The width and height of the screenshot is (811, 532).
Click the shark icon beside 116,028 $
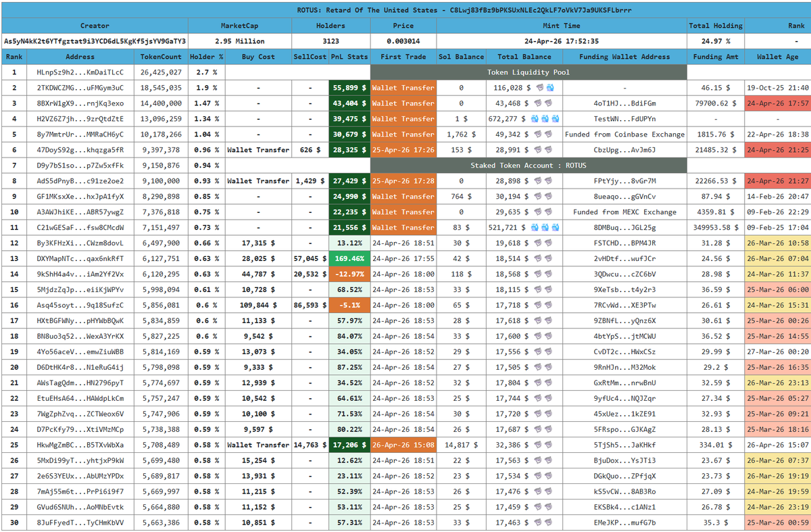(x=540, y=88)
